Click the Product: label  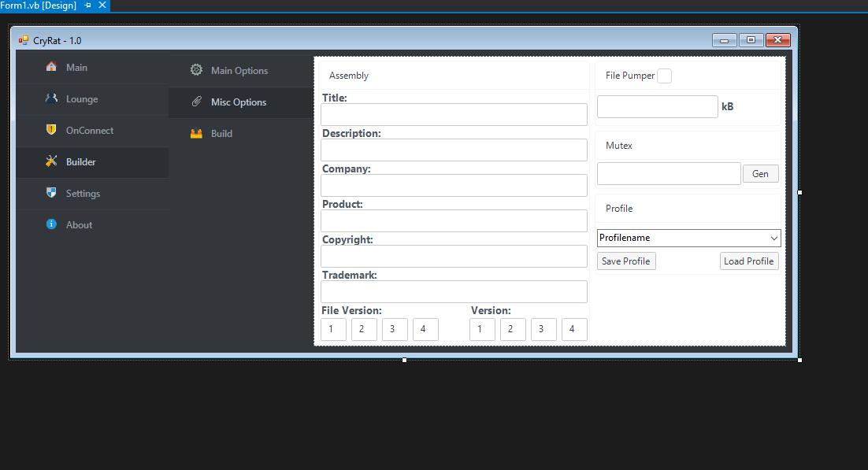(343, 204)
